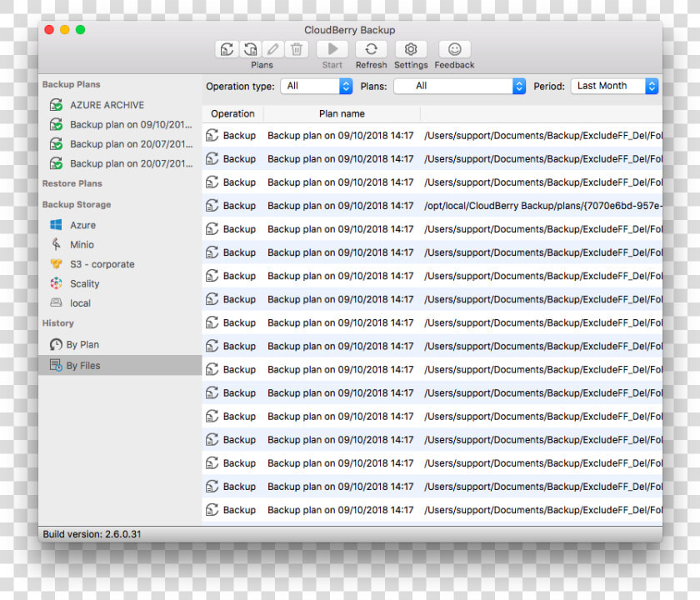
Task: Click the Start label in toolbar
Action: [332, 65]
